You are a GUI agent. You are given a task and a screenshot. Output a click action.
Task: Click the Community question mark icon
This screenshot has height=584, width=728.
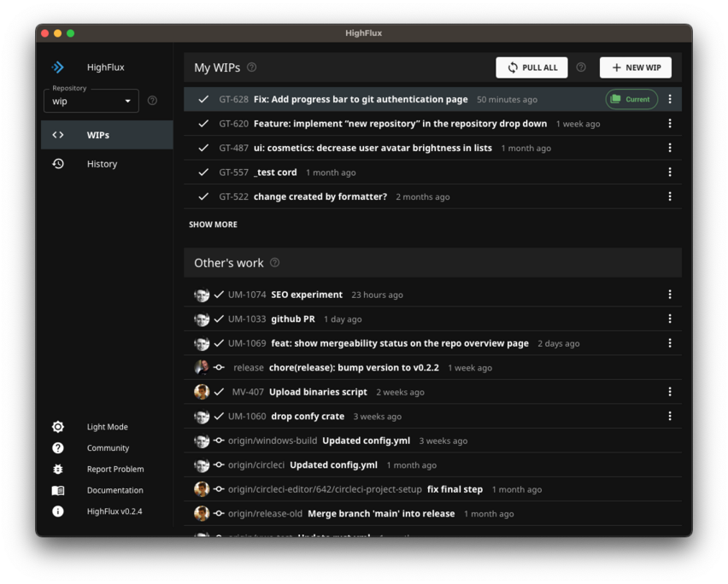[57, 447]
